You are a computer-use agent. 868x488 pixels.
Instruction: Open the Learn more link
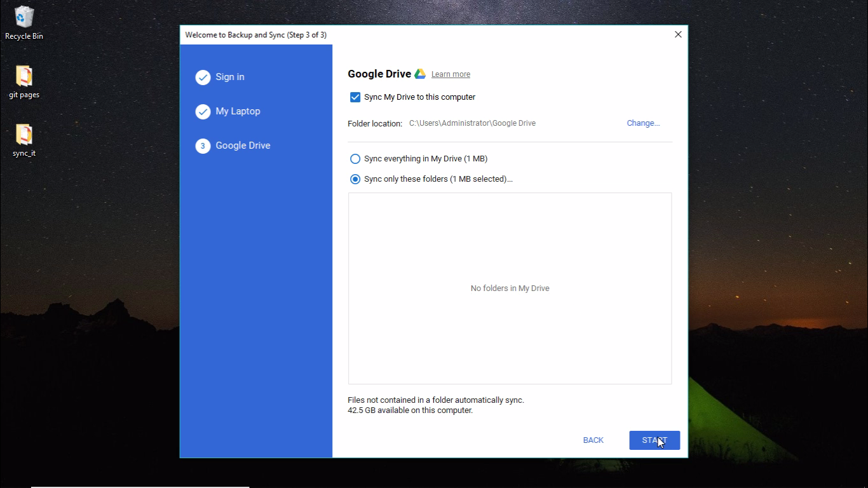click(x=451, y=74)
